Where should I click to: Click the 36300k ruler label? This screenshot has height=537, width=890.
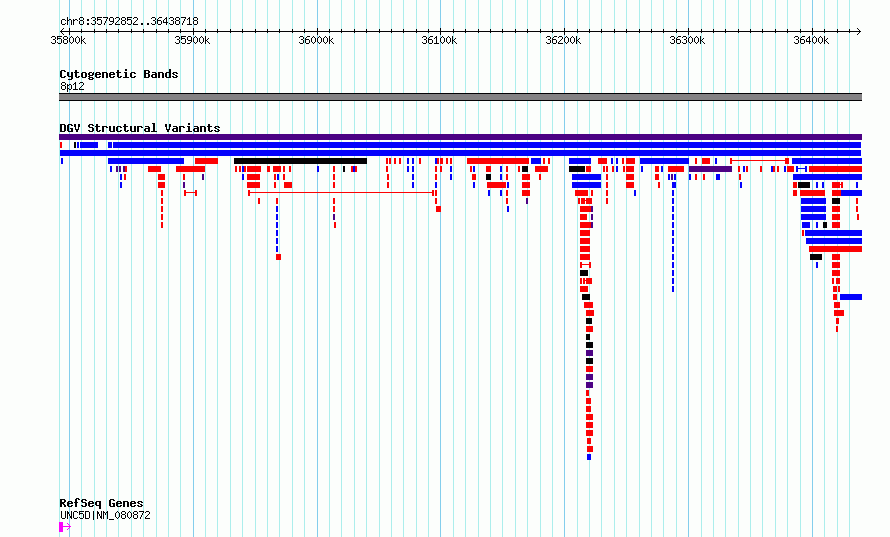[x=687, y=40]
